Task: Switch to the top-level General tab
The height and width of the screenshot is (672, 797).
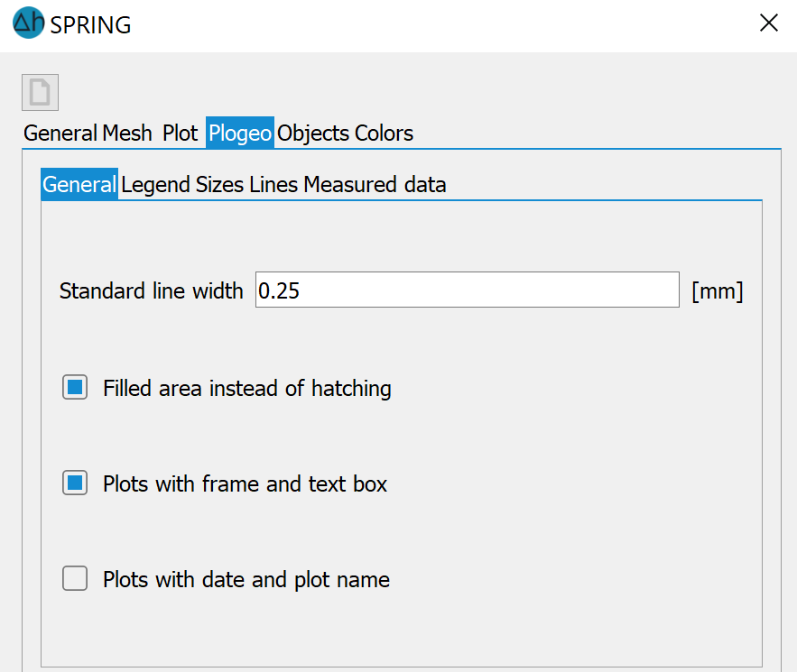Action: pos(60,133)
